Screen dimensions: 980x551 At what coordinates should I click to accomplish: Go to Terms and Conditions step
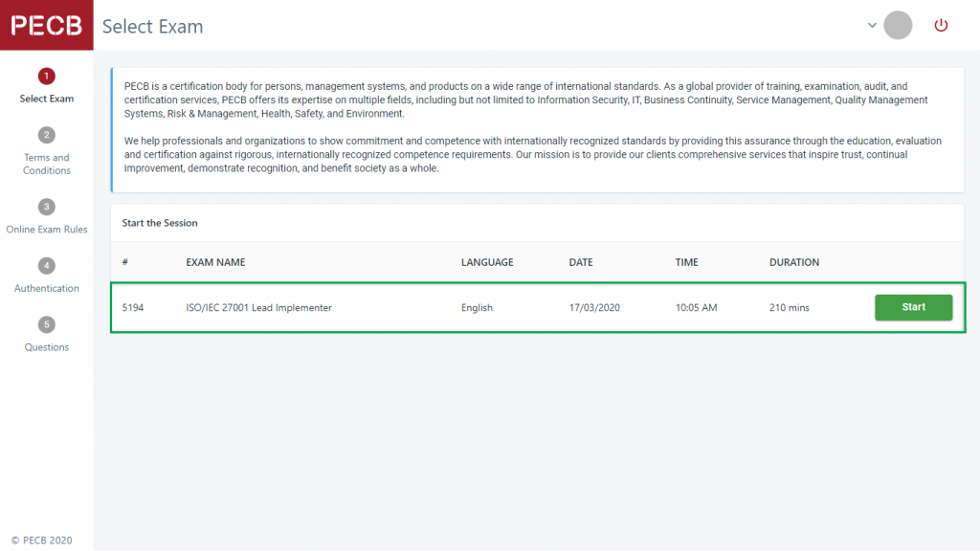click(x=47, y=164)
